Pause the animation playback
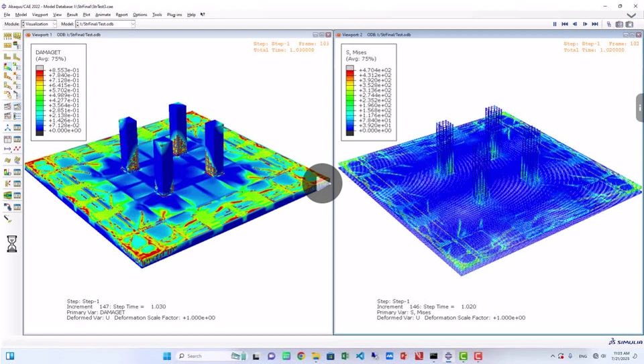Screen dimensions: 644x364 555,24
